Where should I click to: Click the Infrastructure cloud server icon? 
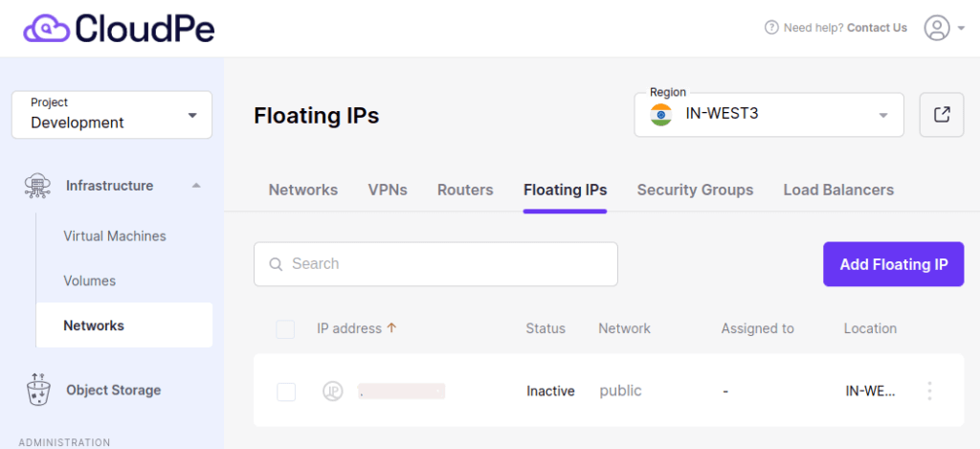[x=37, y=186]
